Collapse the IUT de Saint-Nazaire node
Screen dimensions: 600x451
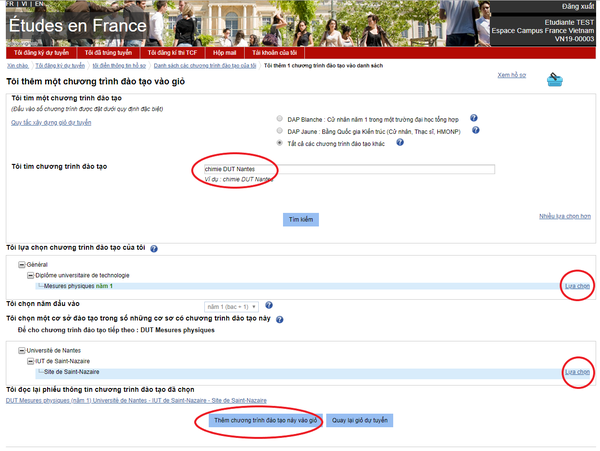click(x=30, y=361)
